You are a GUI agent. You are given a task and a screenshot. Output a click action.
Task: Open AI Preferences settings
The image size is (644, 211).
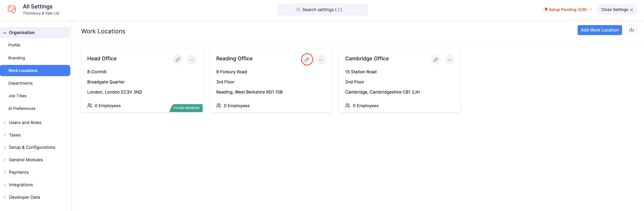(x=22, y=108)
